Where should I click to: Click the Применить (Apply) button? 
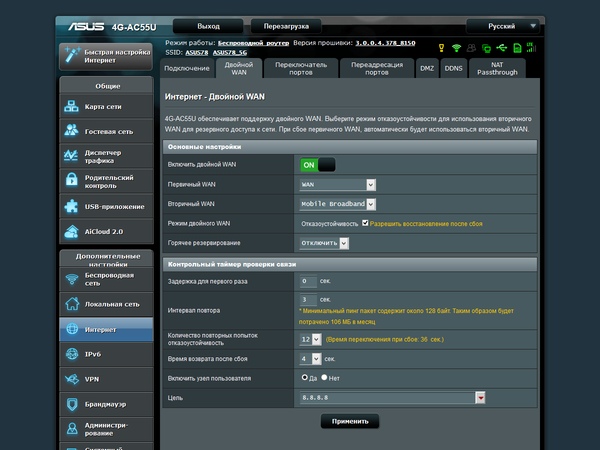click(x=350, y=422)
